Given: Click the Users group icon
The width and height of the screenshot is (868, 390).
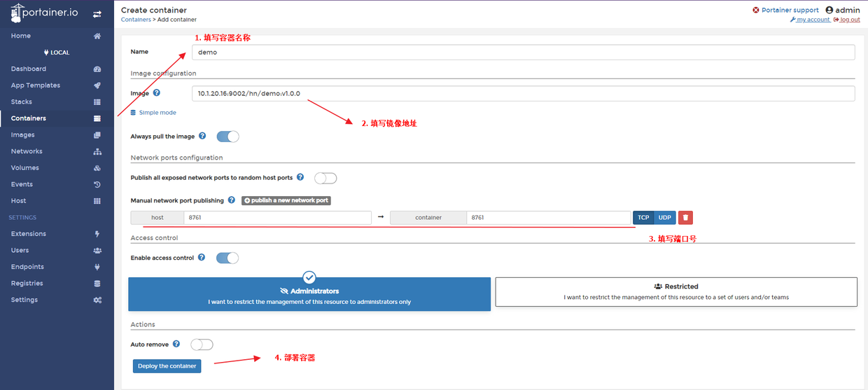Looking at the screenshot, I should [x=97, y=250].
